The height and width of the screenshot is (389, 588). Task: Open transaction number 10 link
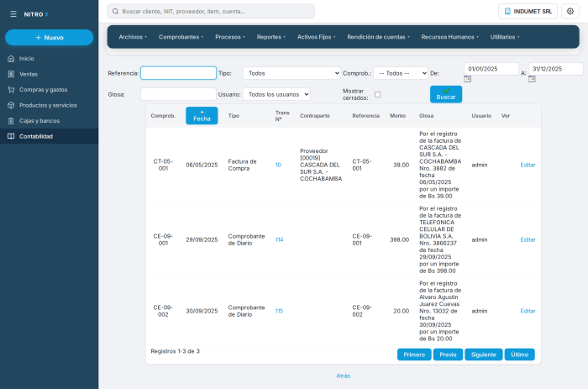pyautogui.click(x=278, y=165)
